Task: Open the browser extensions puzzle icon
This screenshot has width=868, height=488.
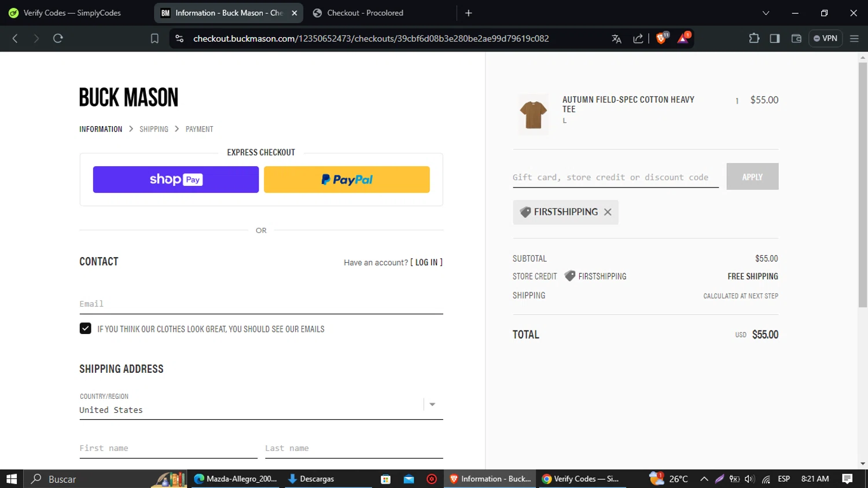Action: (754, 38)
